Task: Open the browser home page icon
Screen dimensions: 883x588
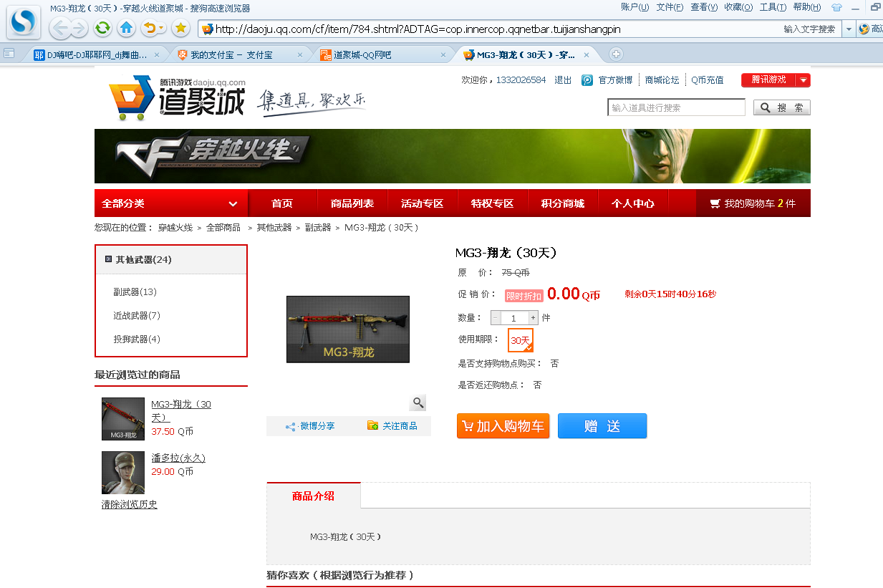Action: click(127, 28)
